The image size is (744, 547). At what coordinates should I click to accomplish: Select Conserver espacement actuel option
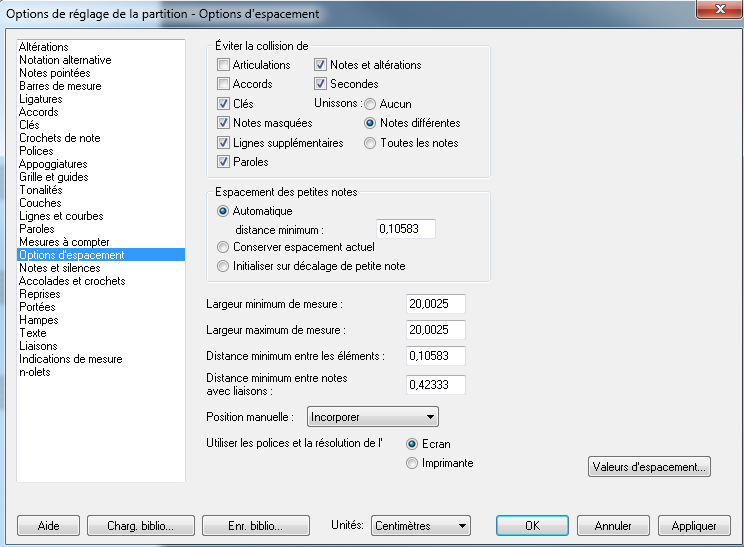click(x=223, y=247)
